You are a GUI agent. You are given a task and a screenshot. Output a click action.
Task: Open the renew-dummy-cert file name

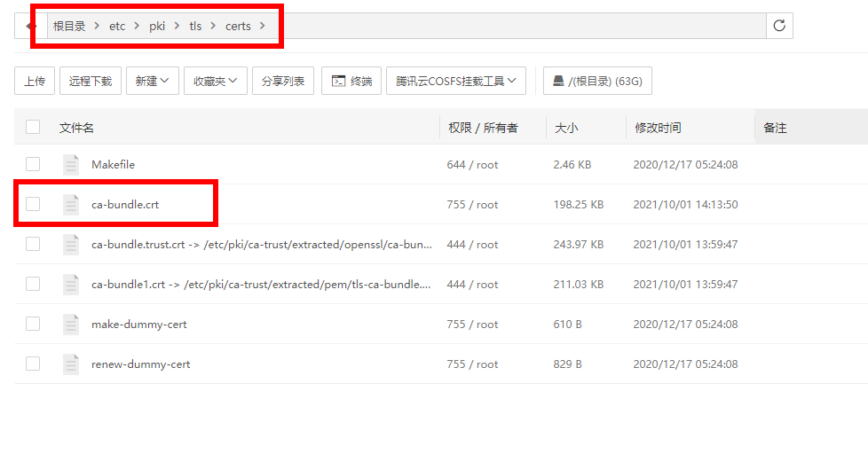pos(140,364)
